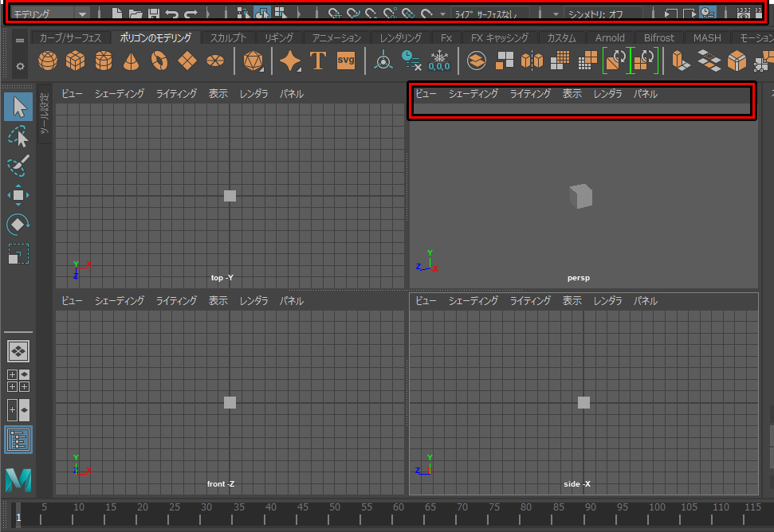Switch to the Arnold shelf tab
The width and height of the screenshot is (774, 532).
[x=610, y=38]
